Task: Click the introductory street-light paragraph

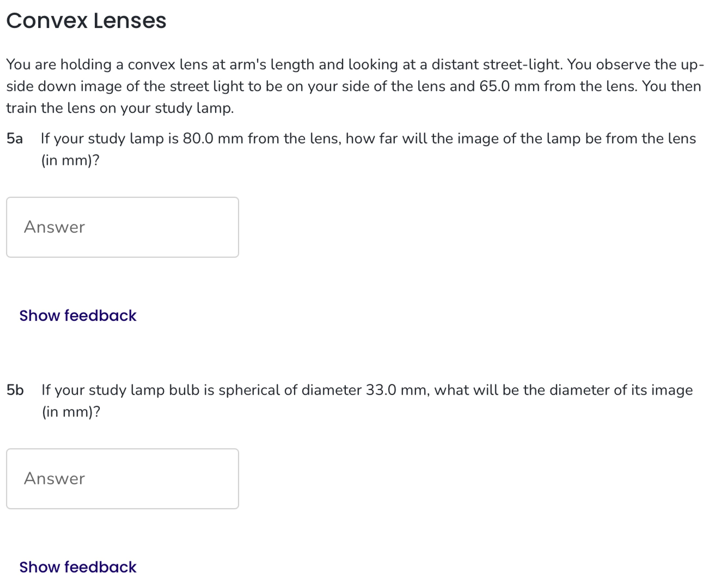Action: pyautogui.click(x=339, y=85)
